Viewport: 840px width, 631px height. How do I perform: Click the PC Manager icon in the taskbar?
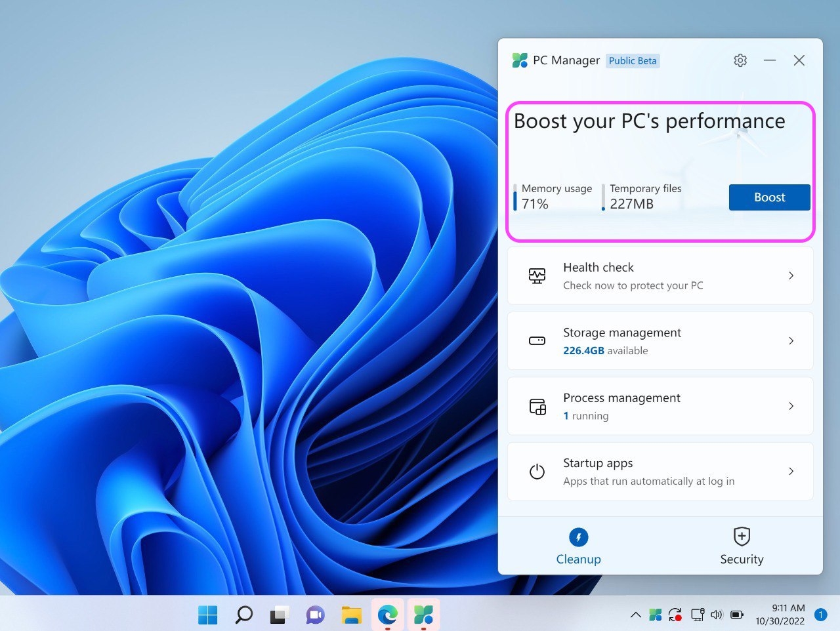tap(423, 615)
